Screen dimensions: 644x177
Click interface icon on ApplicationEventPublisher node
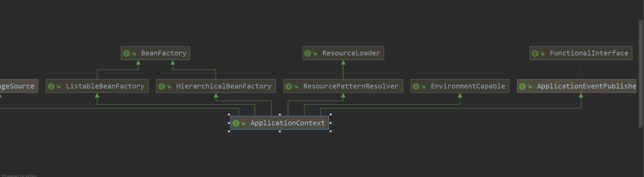(x=523, y=86)
